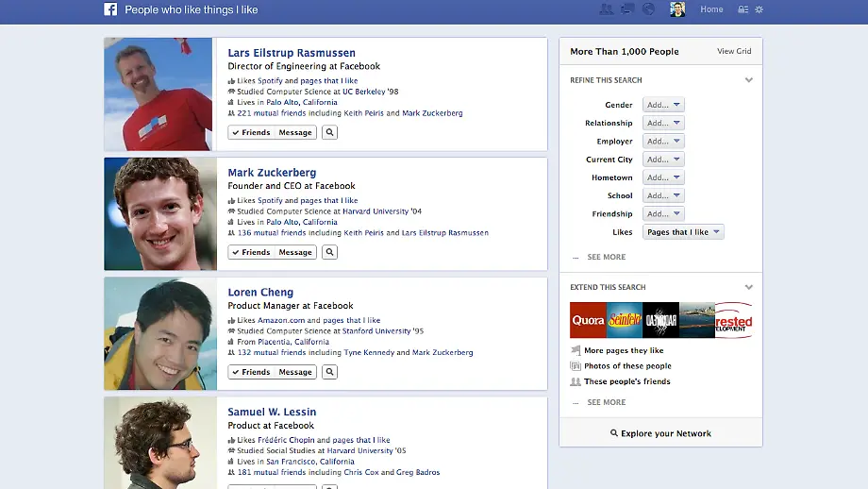Click Explore your Network
Viewport: 868px width, 489px height.
[660, 433]
